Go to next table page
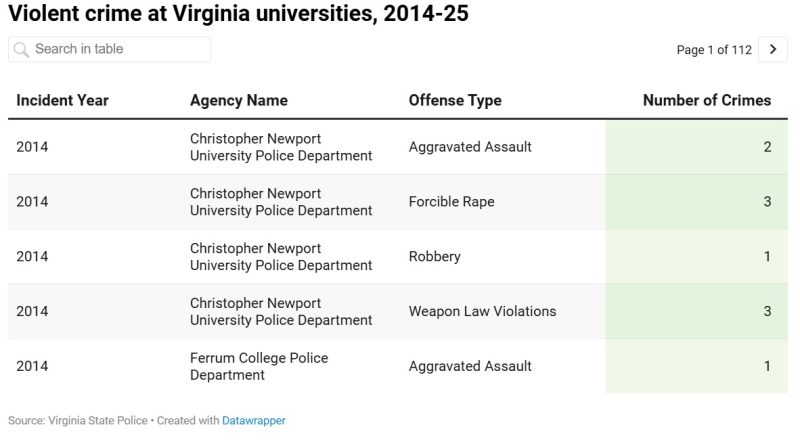800x442 pixels. coord(772,49)
